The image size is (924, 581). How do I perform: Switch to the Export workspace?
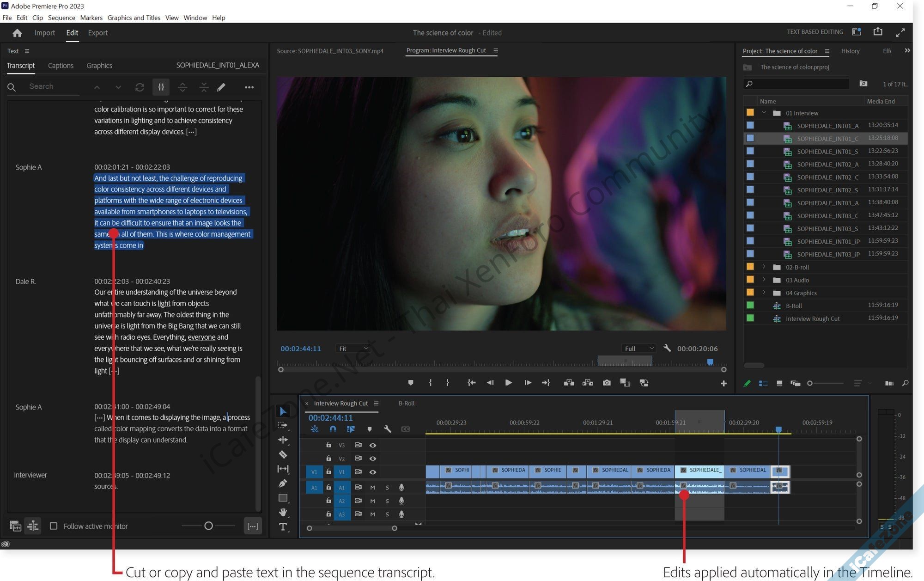97,33
